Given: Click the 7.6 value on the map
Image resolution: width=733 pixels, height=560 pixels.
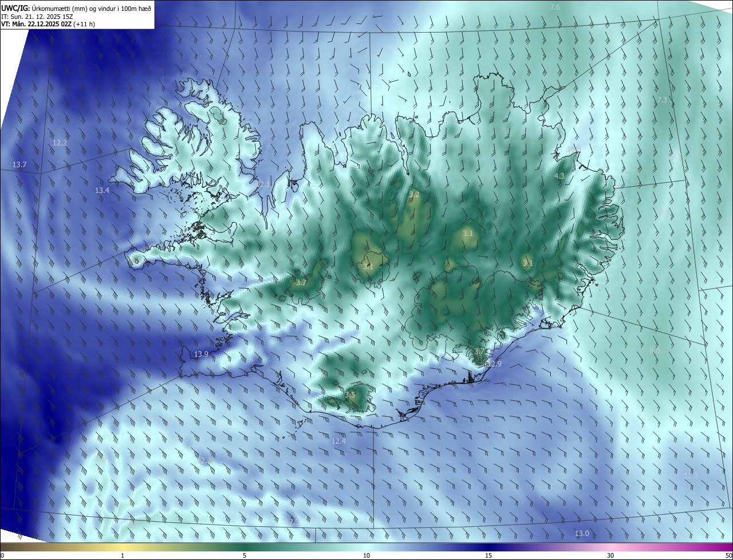Looking at the screenshot, I should [555, 7].
